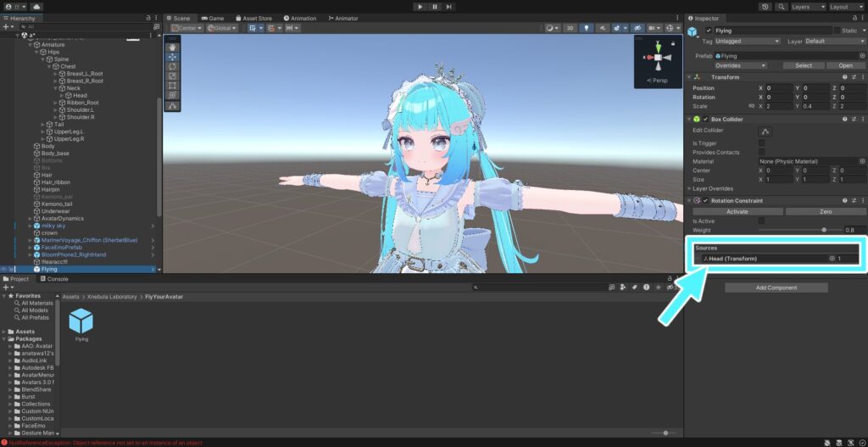Switch to the Game tab
Viewport: 868px width, 447px height.
(x=212, y=18)
